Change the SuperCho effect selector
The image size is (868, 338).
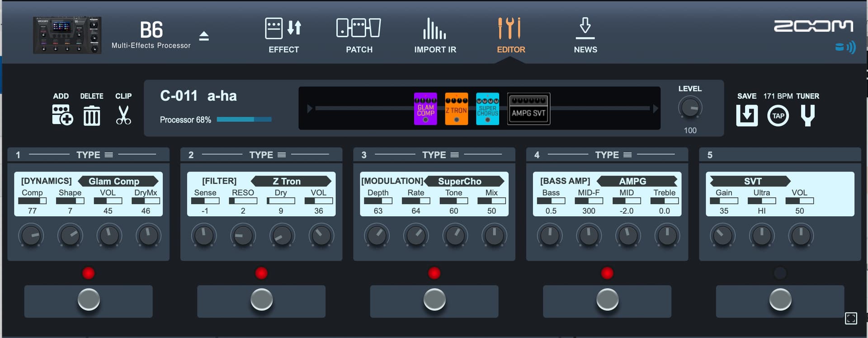[464, 181]
